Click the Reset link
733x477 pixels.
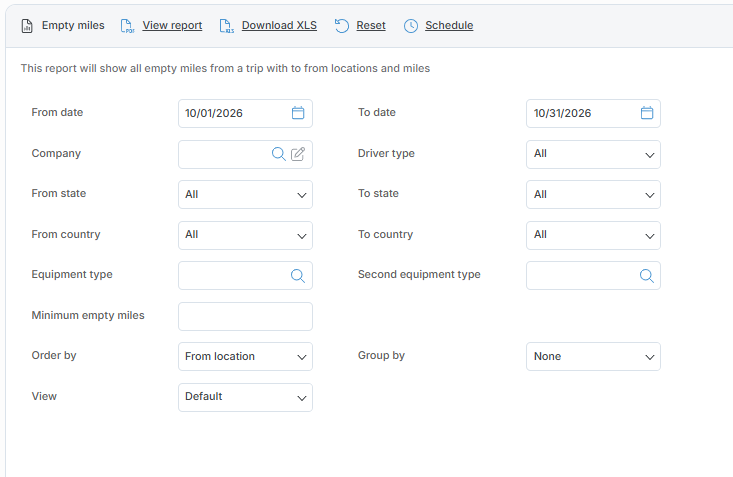click(x=371, y=25)
